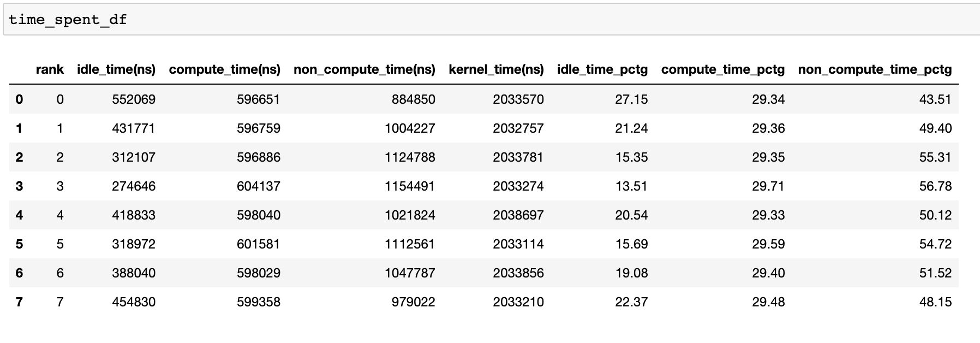Screen dimensions: 980x343
Task: Click the compute_time_pctg column header
Action: tap(722, 69)
